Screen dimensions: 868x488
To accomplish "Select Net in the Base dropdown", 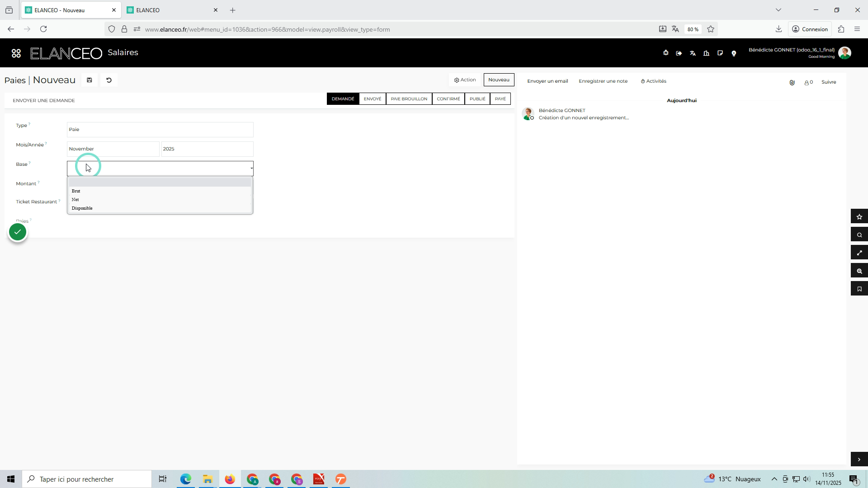I will tap(160, 200).
